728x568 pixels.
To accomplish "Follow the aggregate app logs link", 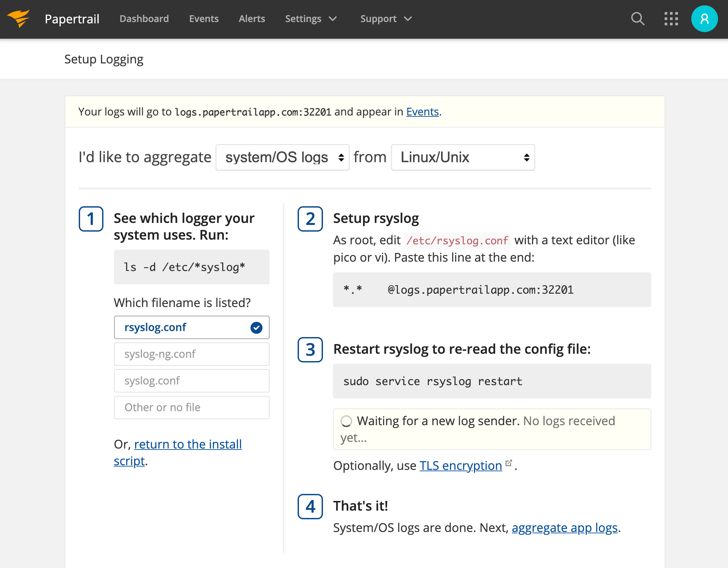I will (565, 528).
